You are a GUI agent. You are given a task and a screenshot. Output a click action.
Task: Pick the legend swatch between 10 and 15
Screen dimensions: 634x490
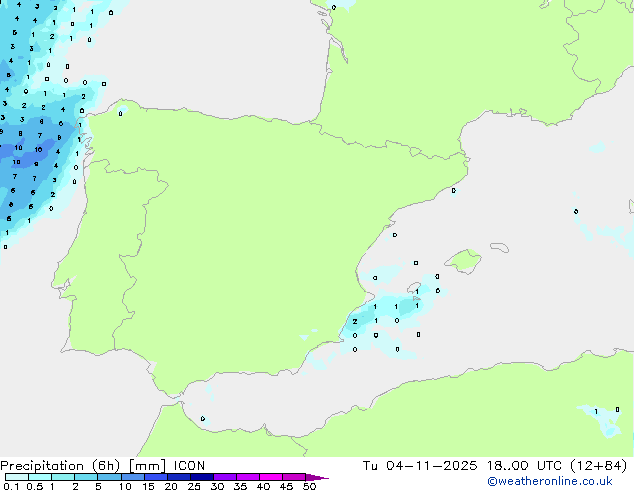click(x=133, y=477)
